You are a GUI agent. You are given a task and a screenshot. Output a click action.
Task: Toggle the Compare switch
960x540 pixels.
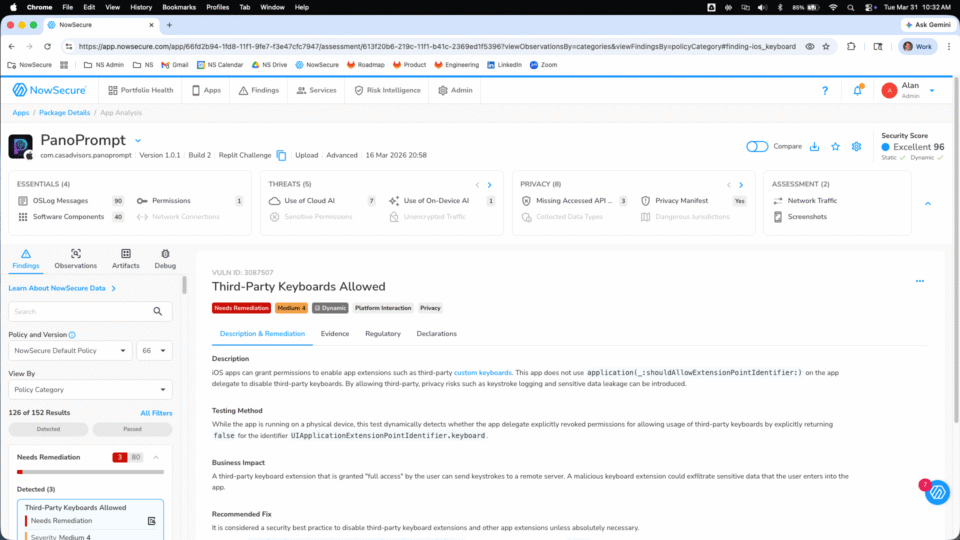[757, 146]
